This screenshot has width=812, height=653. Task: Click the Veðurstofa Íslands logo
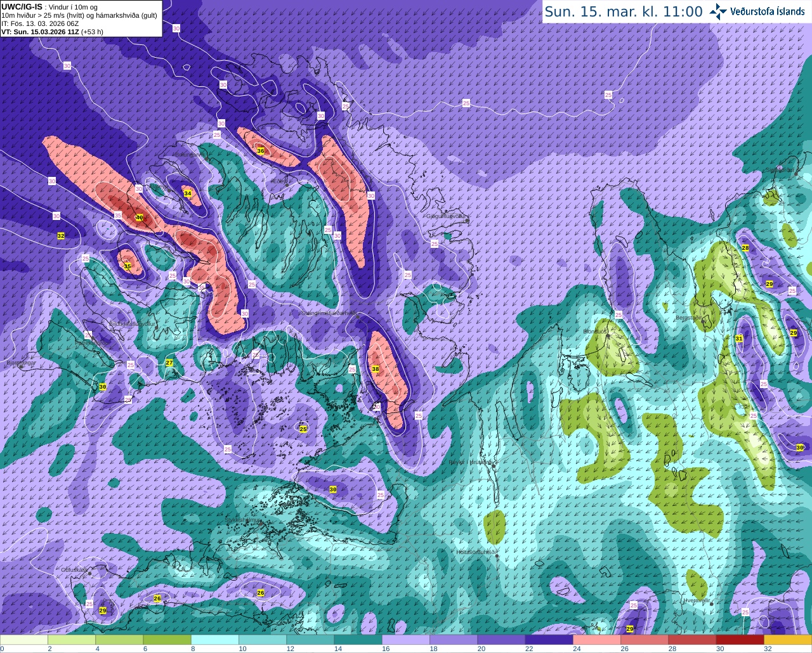(x=759, y=11)
